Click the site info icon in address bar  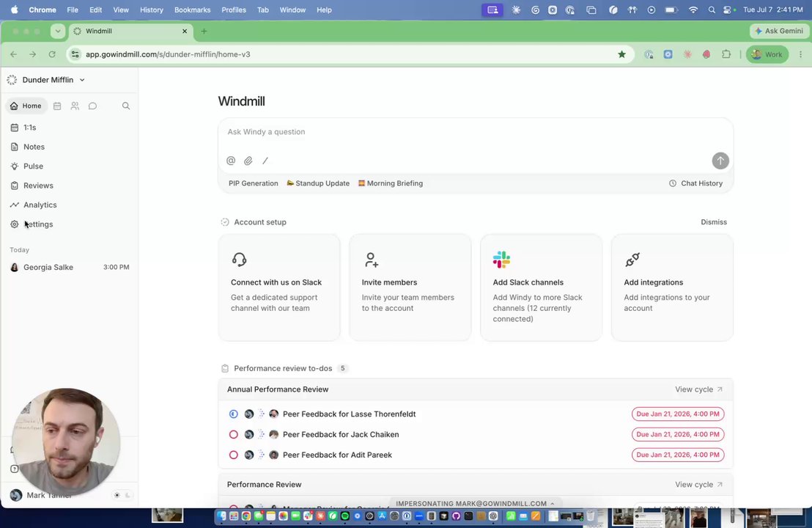click(x=75, y=54)
